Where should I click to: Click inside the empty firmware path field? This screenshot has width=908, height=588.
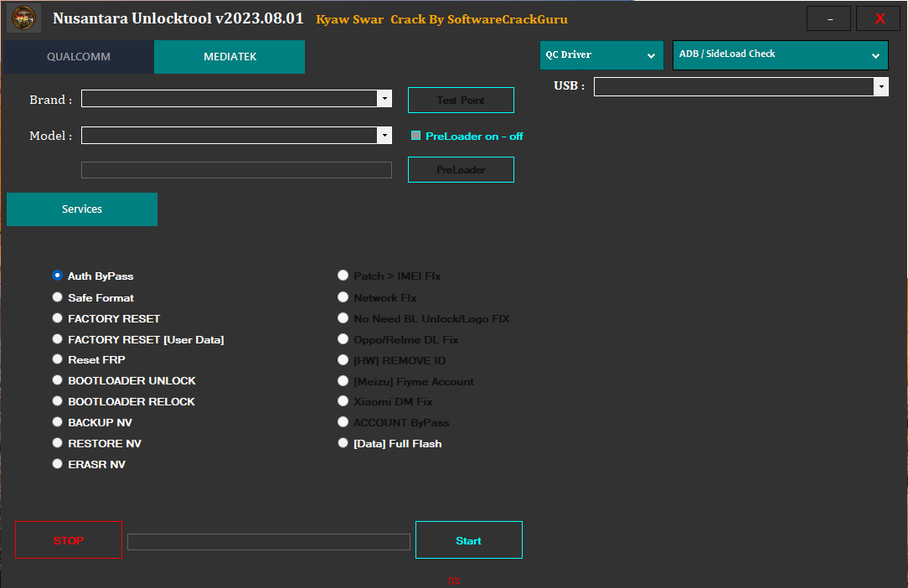235,169
